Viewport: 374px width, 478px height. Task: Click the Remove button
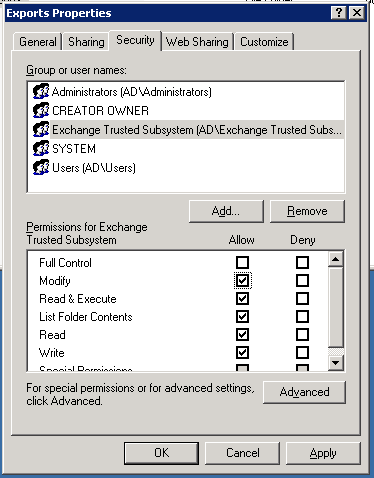point(307,211)
